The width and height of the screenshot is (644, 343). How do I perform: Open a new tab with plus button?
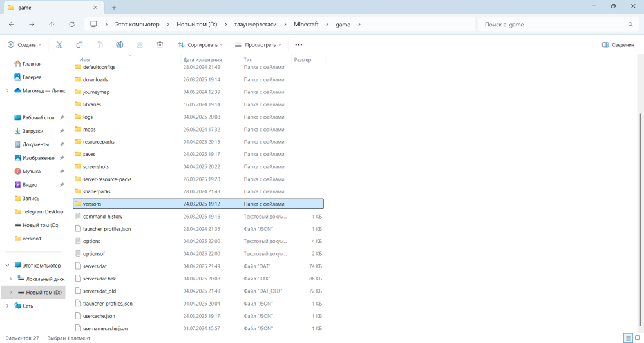click(114, 7)
